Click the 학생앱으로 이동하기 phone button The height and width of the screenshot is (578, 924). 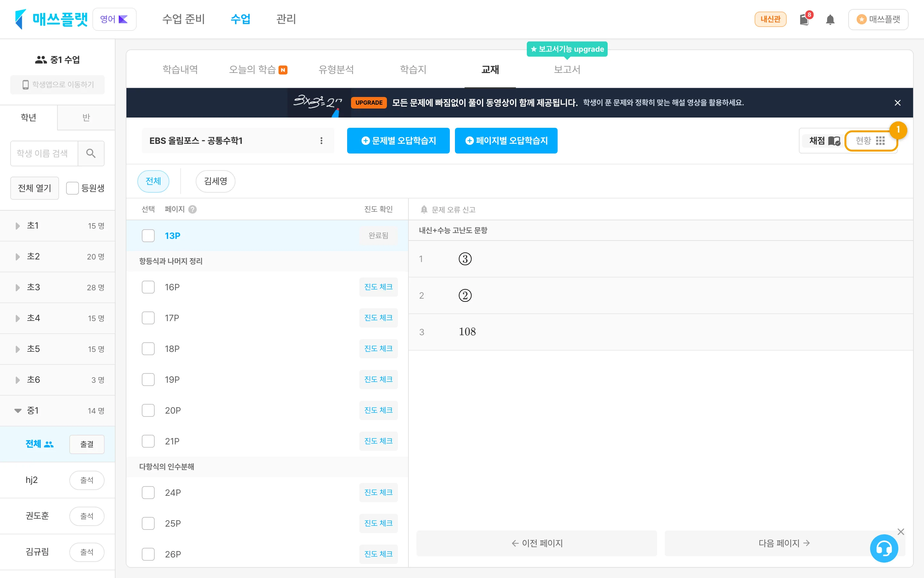[x=58, y=84]
